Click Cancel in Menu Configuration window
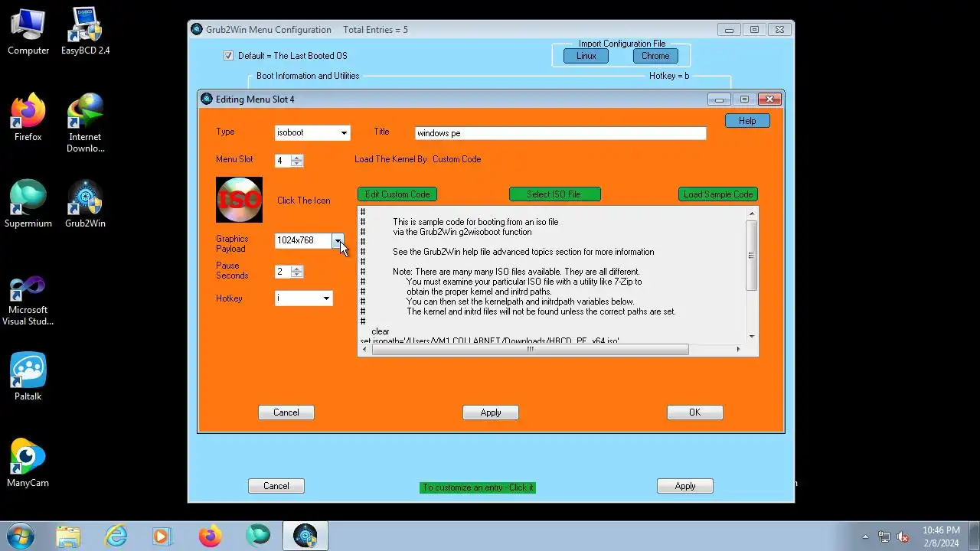Viewport: 980px width, 551px height. point(276,486)
